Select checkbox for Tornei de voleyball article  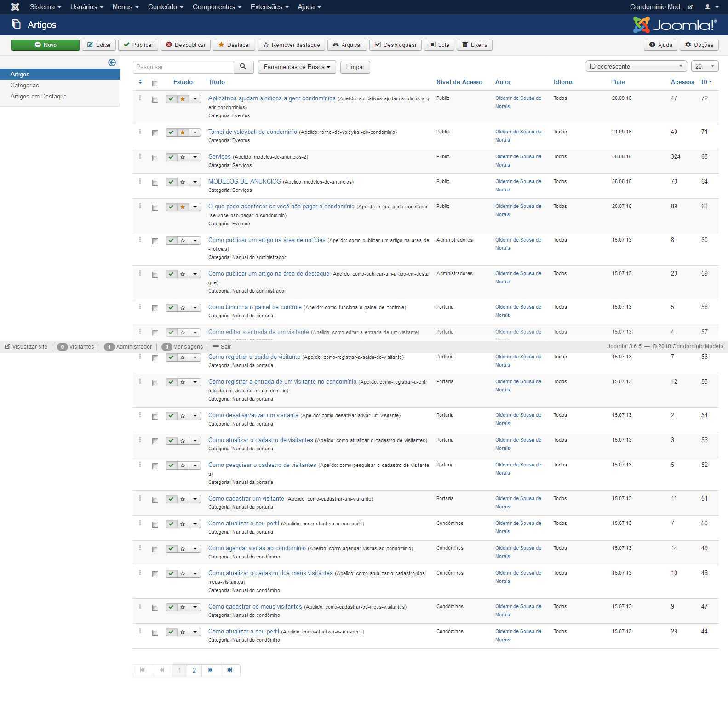pos(155,133)
